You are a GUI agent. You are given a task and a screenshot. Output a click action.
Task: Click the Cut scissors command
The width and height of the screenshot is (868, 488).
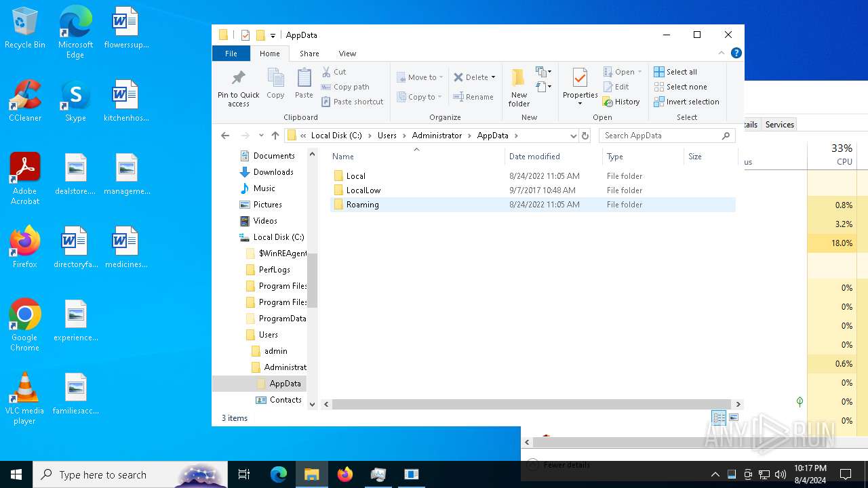[334, 72]
